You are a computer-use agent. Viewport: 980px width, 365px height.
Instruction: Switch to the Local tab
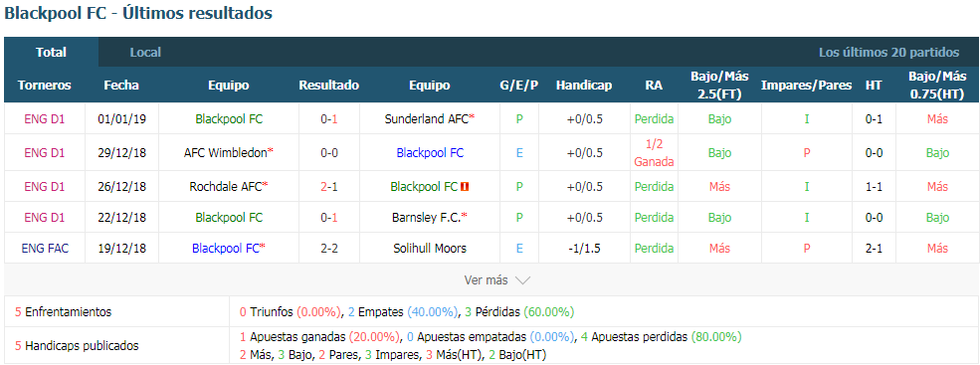[145, 53]
